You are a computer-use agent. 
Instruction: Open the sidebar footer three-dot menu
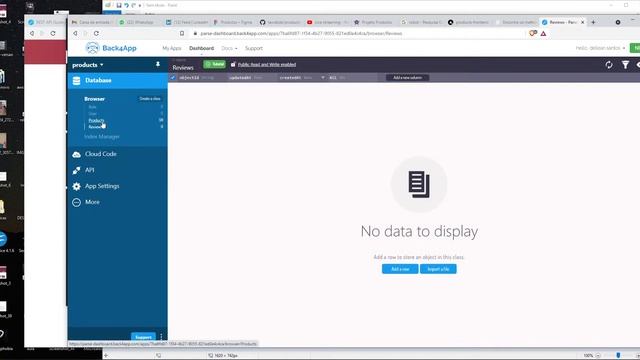coord(161,337)
